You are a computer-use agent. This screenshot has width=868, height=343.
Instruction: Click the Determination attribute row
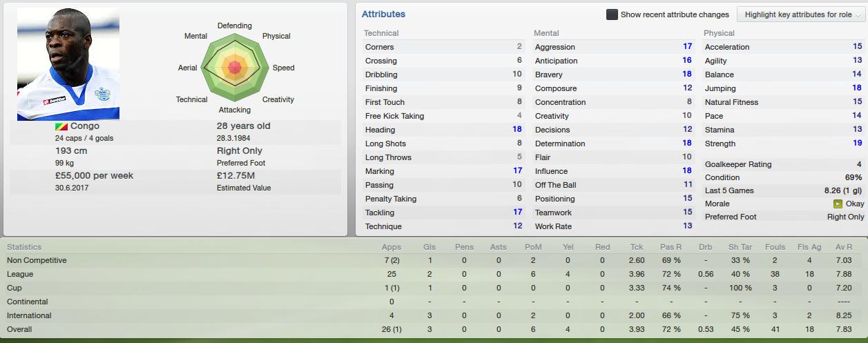[x=613, y=144]
